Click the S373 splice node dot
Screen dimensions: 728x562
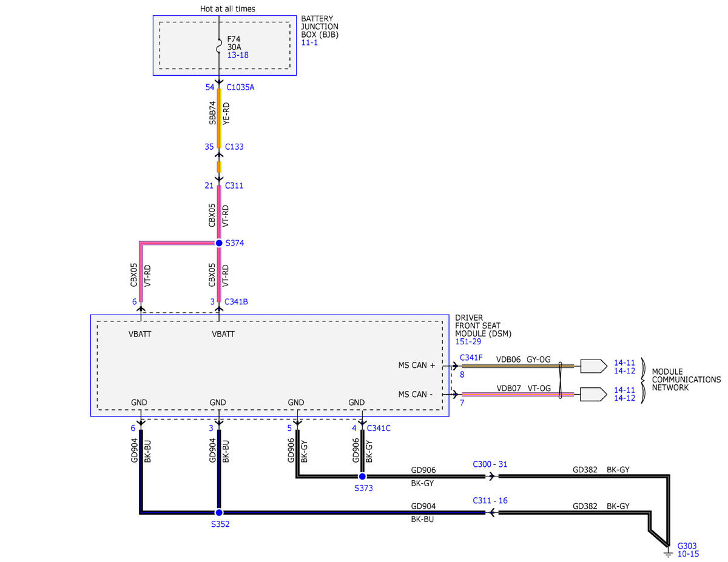[x=362, y=477]
